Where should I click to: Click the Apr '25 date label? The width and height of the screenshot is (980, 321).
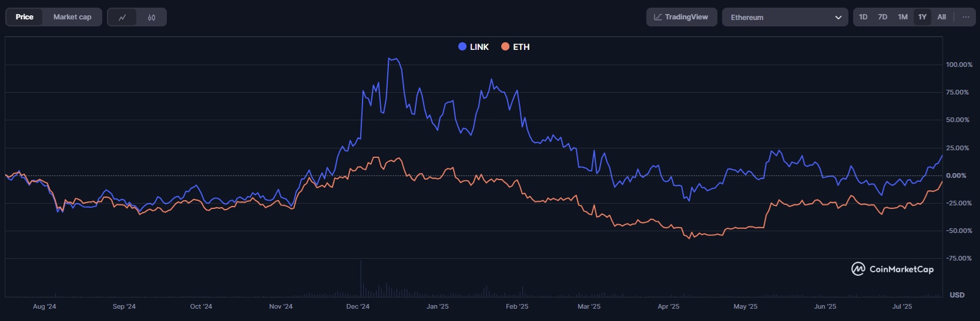pyautogui.click(x=669, y=306)
